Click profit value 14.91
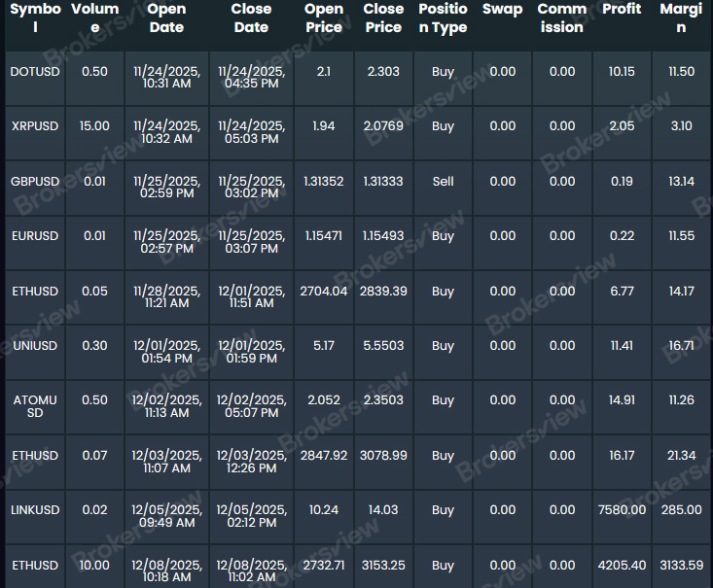This screenshot has height=588, width=713. tap(622, 400)
